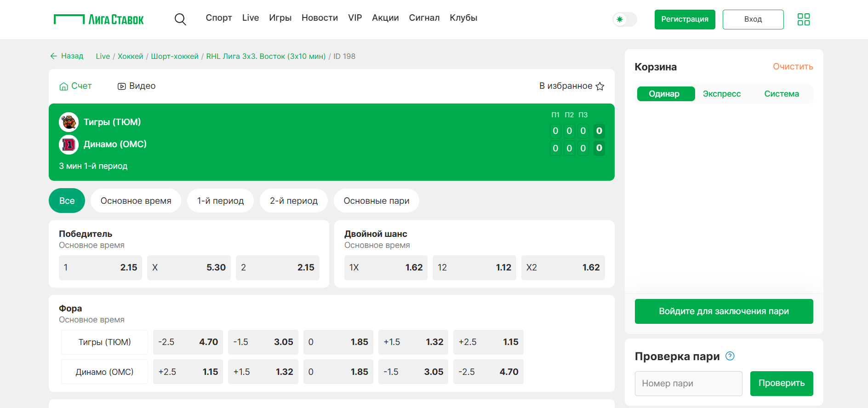This screenshot has width=868, height=408.
Task: Open help icon next to Проверка пари
Action: [x=730, y=356]
